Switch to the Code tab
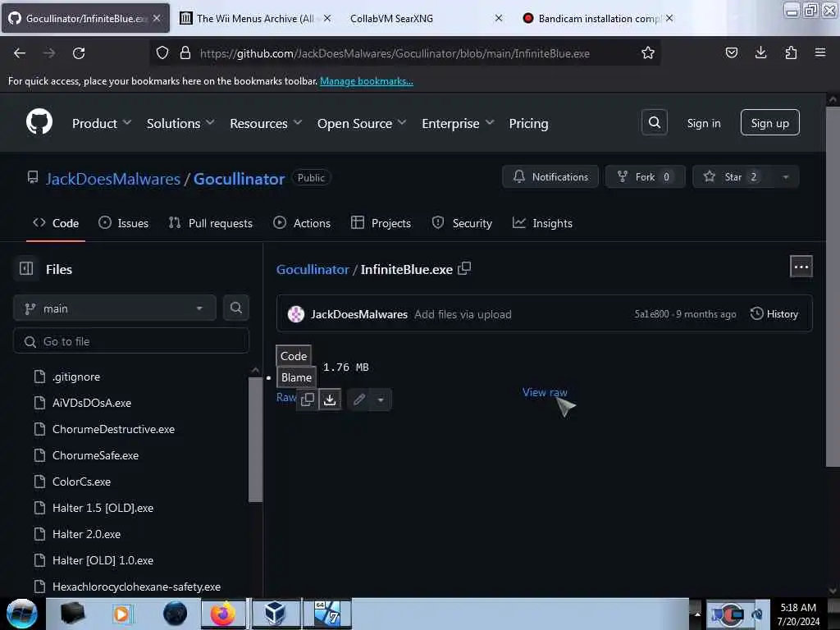The height and width of the screenshot is (630, 840). point(56,223)
